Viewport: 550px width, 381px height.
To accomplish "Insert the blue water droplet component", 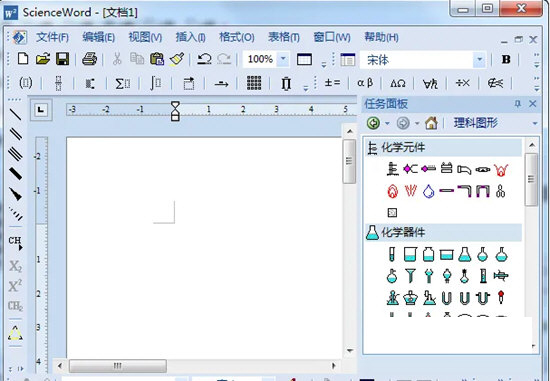I will 428,192.
